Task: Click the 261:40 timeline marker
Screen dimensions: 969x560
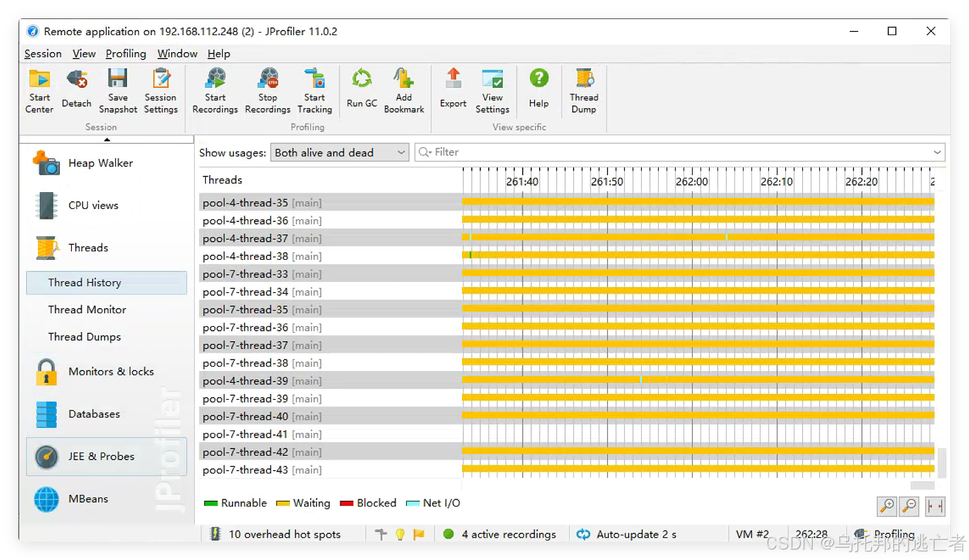Action: tap(522, 182)
